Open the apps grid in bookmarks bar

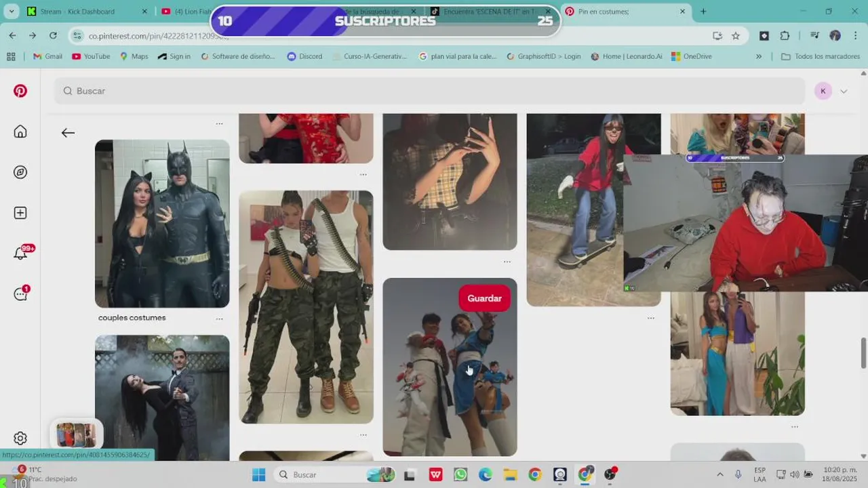point(10,56)
